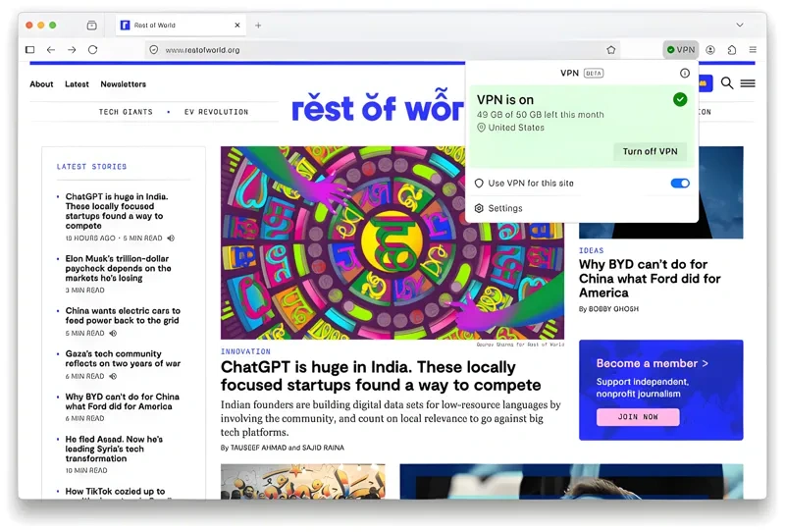Open the sidebar panel icon
This screenshot has height=532, width=785.
click(x=29, y=49)
